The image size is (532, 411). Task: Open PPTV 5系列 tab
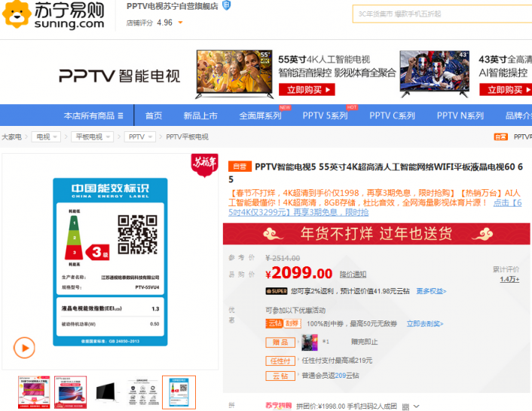[325, 116]
